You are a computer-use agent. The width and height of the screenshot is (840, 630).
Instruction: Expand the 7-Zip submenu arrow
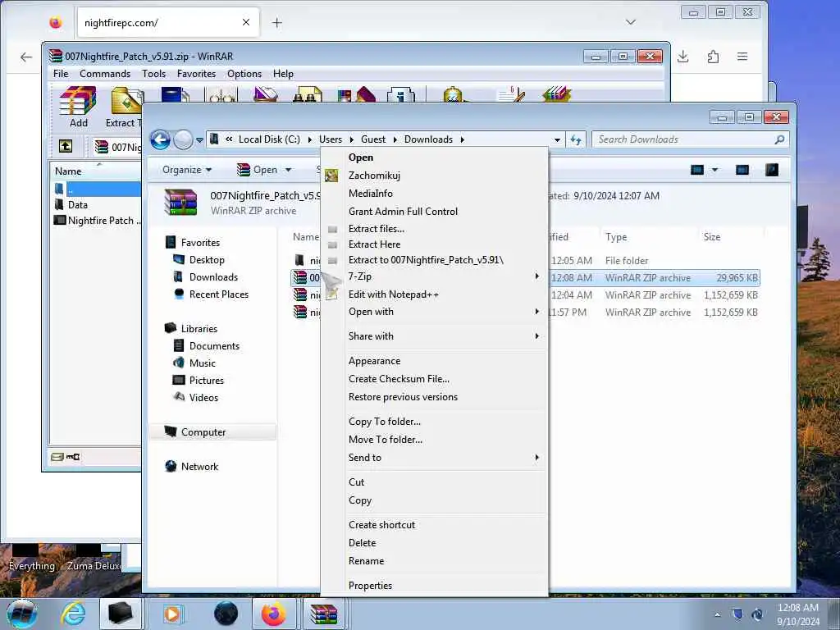point(536,276)
